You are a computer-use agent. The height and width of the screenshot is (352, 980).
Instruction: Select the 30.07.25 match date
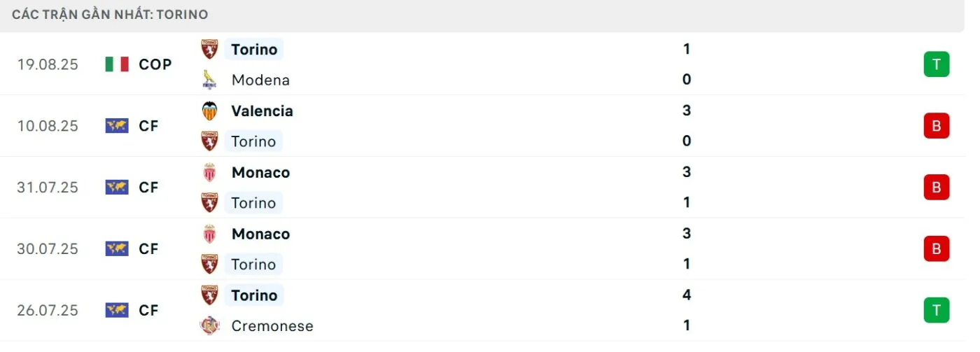48,249
